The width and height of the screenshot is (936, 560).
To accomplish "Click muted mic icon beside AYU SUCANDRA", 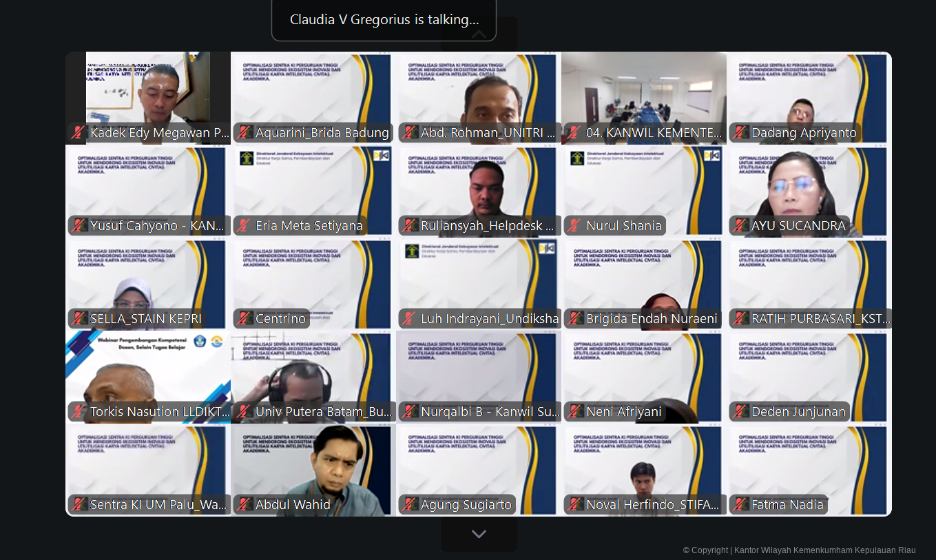I will [x=740, y=226].
